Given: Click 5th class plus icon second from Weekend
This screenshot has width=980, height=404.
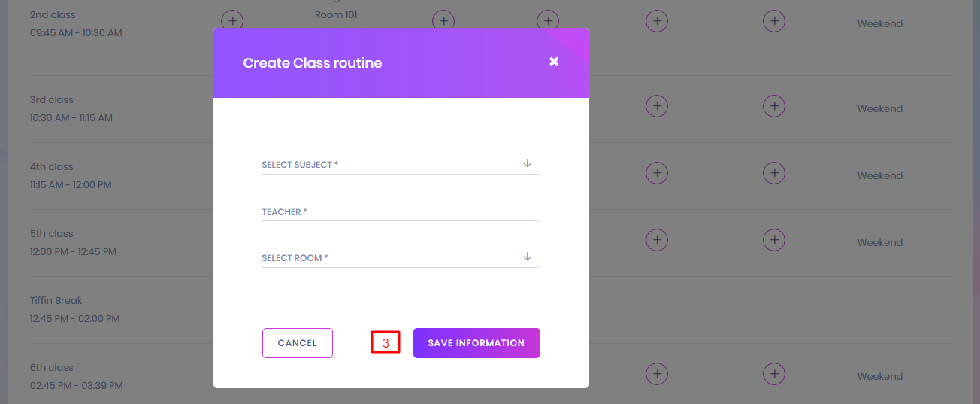Looking at the screenshot, I should (x=657, y=240).
